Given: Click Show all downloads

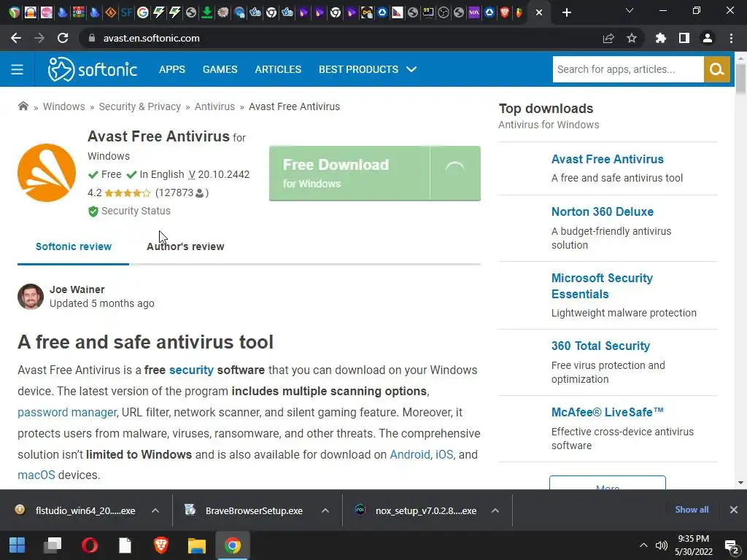Looking at the screenshot, I should coord(692,510).
